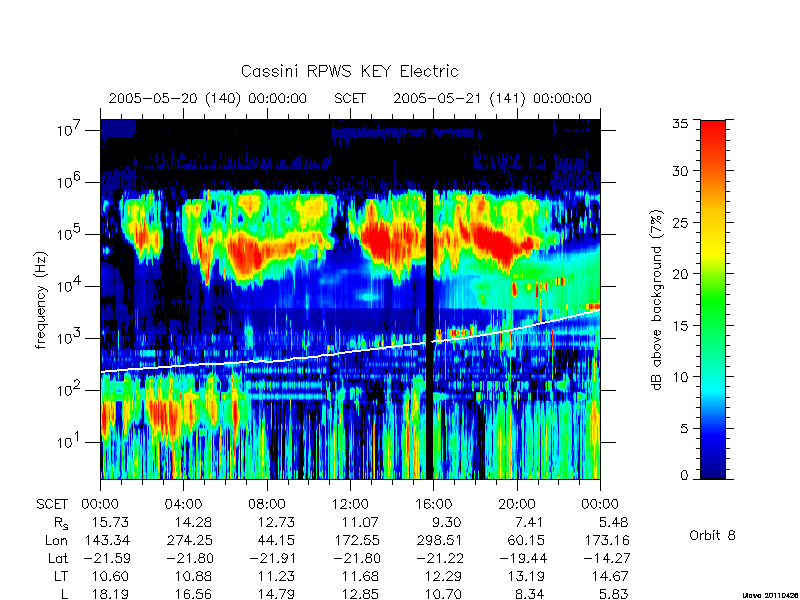Click the 10^2 frequency tick label
The width and height of the screenshot is (800, 600).
68,390
